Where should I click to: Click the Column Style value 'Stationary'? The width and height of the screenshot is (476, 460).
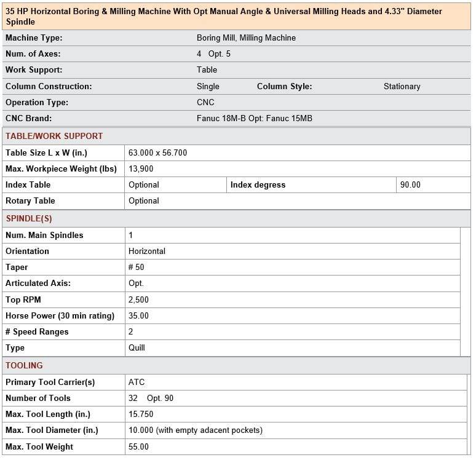(402, 87)
